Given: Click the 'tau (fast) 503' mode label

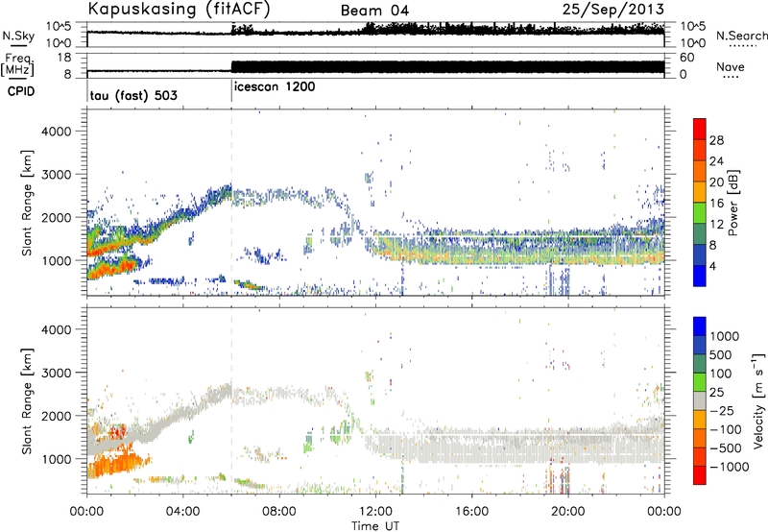Looking at the screenshot, I should pos(133,95).
